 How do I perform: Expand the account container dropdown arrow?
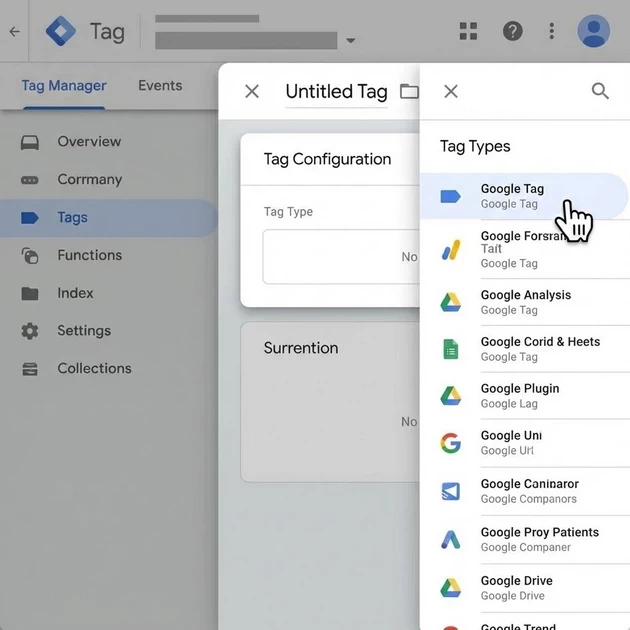(350, 41)
